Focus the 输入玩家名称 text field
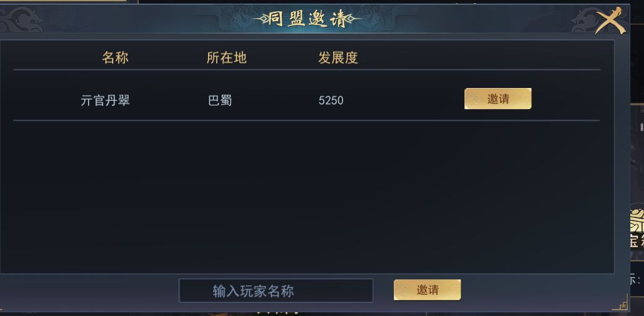This screenshot has width=644, height=316. [x=276, y=291]
